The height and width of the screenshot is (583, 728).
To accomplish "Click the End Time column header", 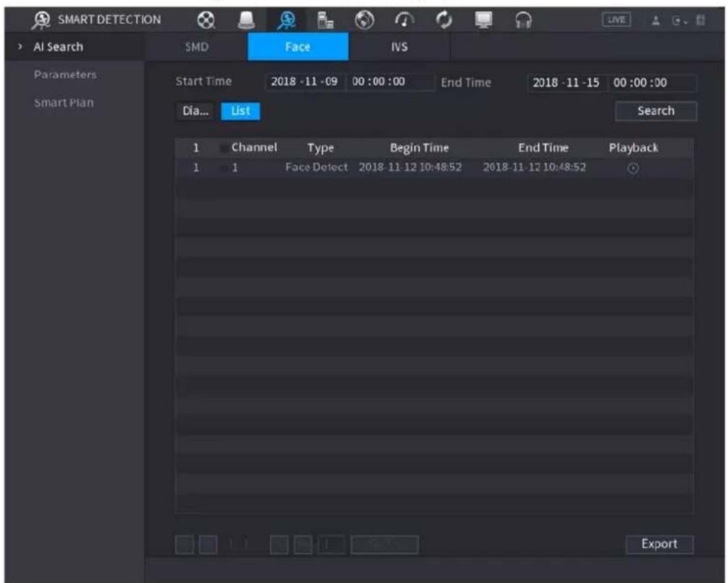I will point(543,148).
